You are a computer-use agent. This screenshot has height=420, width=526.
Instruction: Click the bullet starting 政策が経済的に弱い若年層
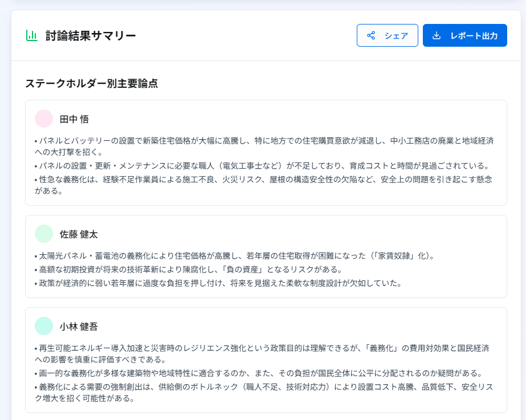click(218, 283)
